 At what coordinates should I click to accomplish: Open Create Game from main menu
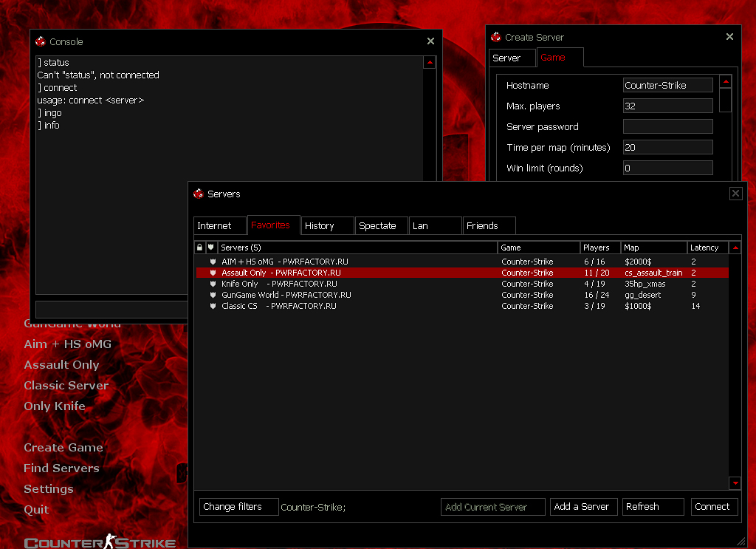pyautogui.click(x=63, y=447)
